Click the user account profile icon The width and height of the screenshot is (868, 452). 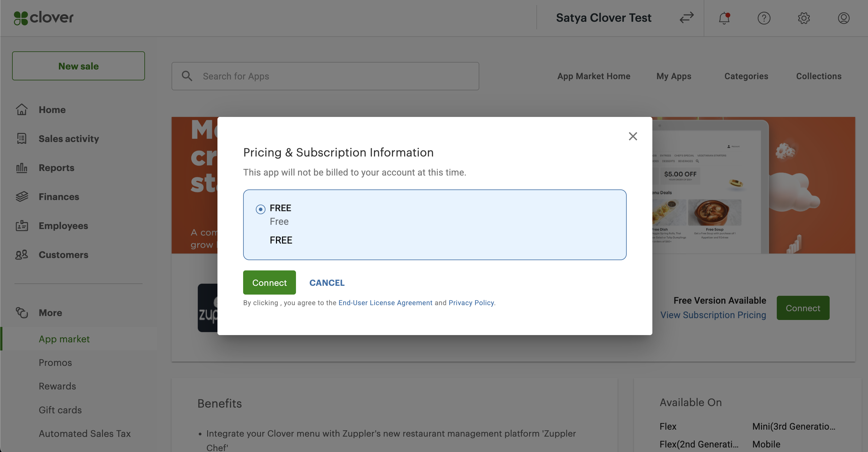click(844, 18)
